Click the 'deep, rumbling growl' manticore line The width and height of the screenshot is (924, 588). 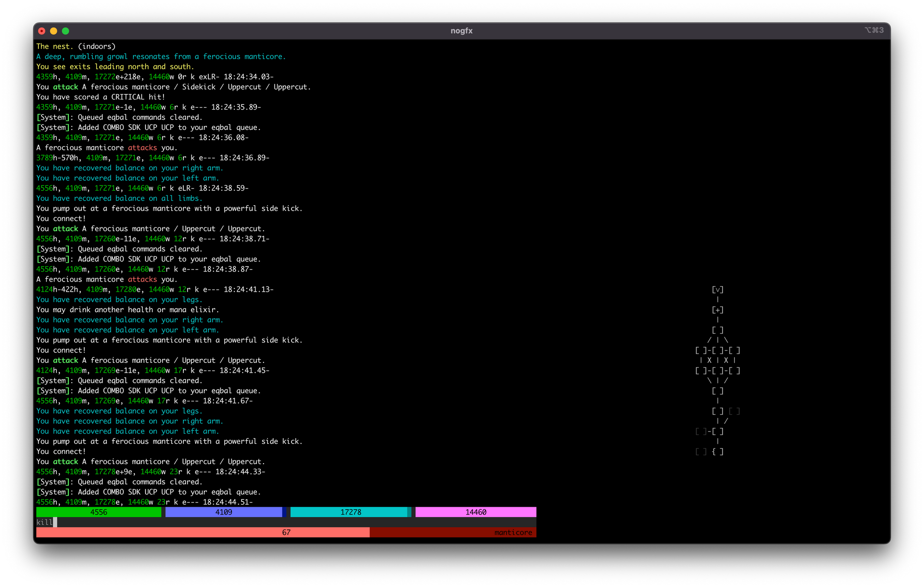point(161,56)
